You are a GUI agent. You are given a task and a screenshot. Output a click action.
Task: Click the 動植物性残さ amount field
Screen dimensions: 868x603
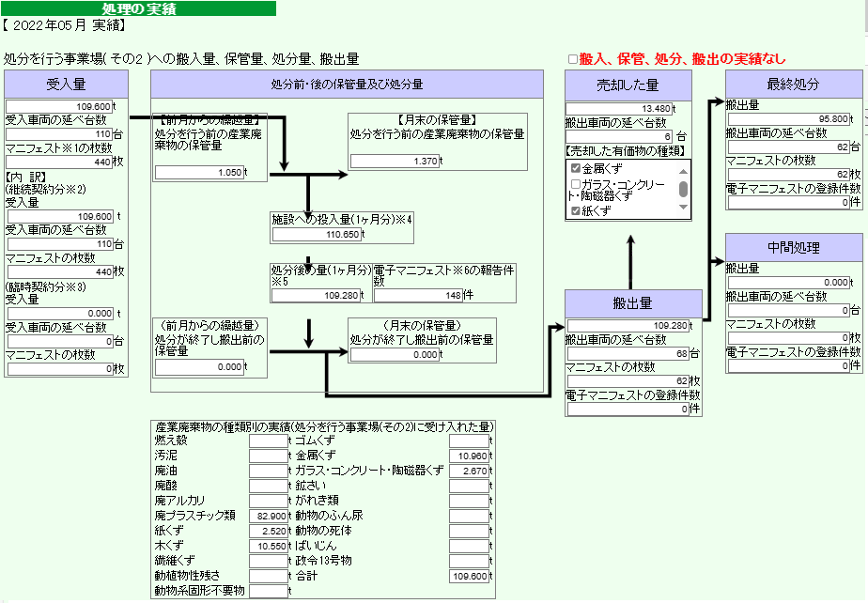click(x=269, y=576)
